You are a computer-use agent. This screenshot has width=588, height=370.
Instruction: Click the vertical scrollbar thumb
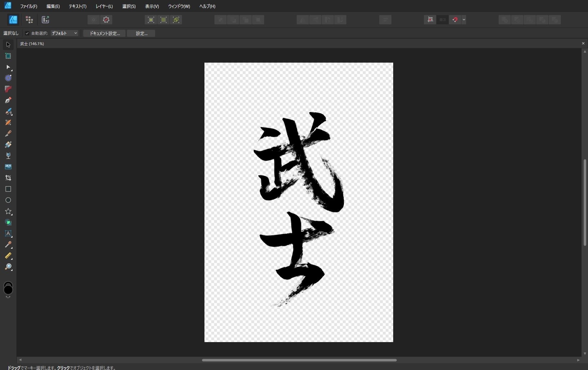[x=585, y=203]
